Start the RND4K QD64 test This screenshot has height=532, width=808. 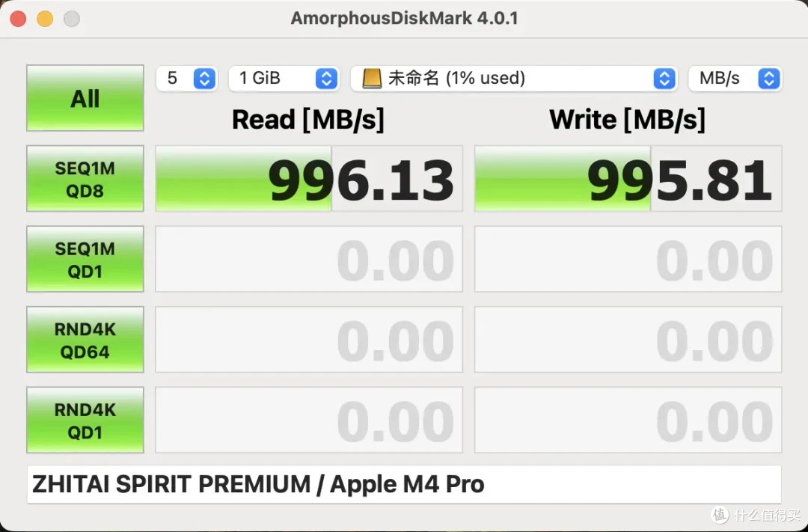point(85,339)
